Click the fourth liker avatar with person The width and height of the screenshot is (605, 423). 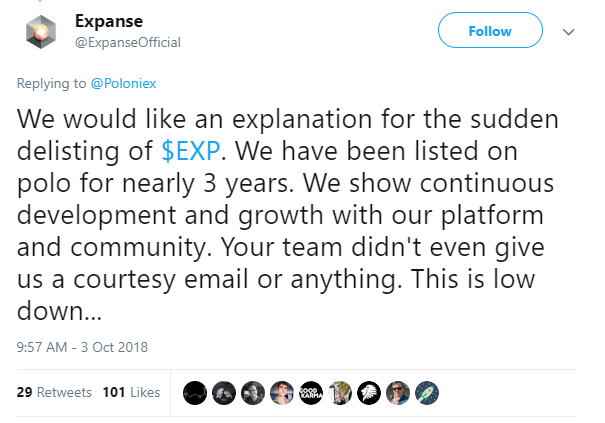[282, 393]
